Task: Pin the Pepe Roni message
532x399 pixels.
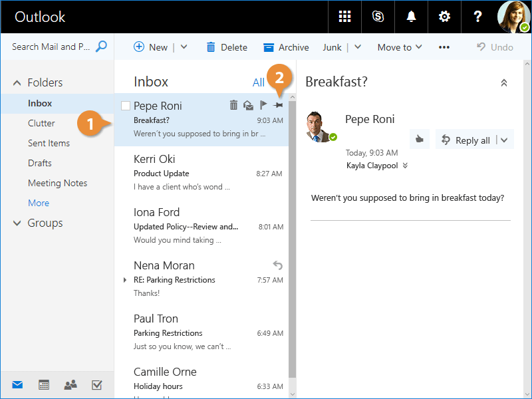Action: pos(278,105)
